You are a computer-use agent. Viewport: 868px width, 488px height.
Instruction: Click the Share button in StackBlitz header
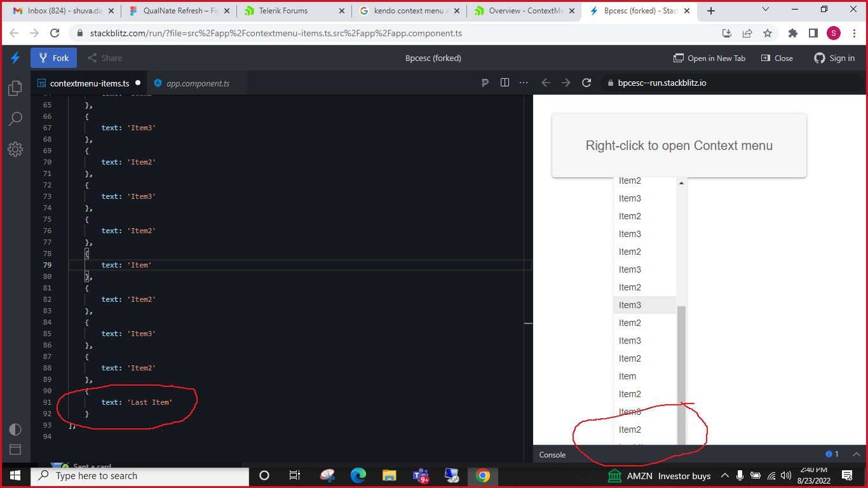click(x=105, y=58)
